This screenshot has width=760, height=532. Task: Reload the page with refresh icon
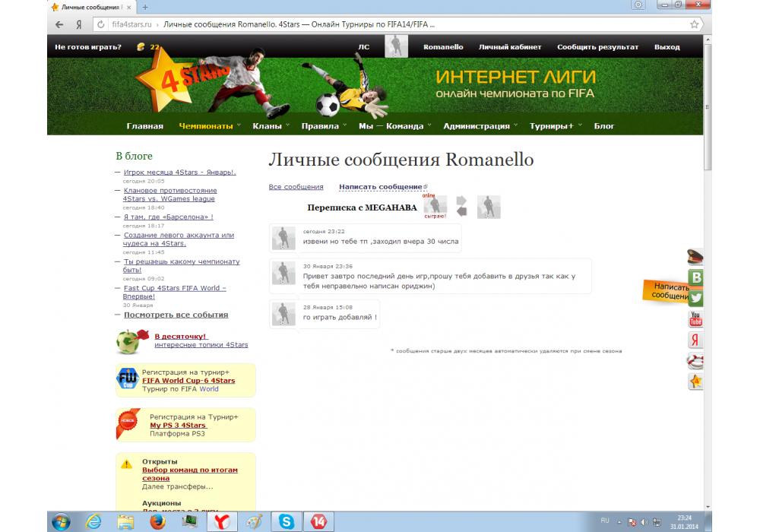(x=100, y=24)
